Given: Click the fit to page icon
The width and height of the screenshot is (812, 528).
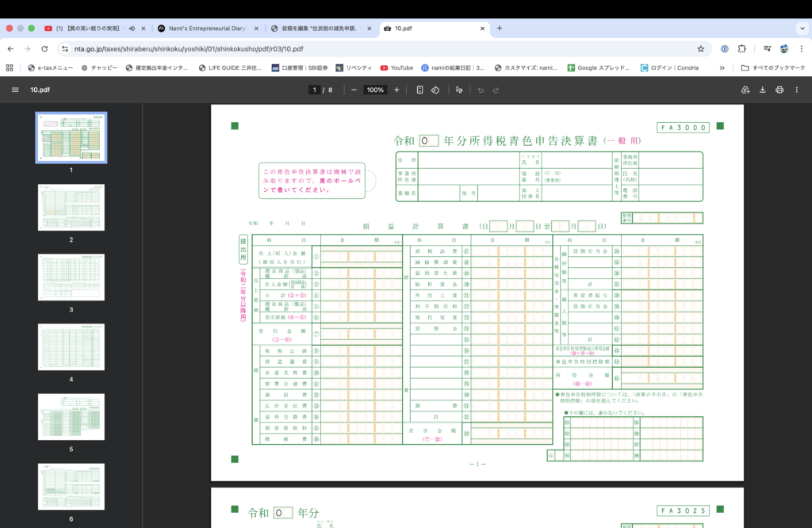Looking at the screenshot, I should coord(419,90).
